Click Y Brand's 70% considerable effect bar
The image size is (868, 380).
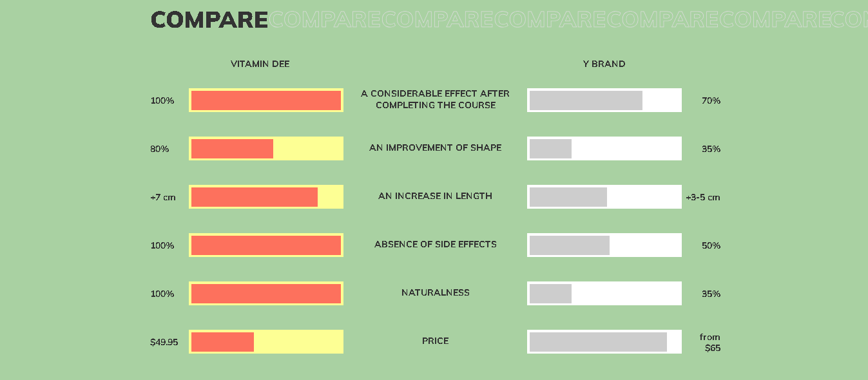tap(604, 100)
